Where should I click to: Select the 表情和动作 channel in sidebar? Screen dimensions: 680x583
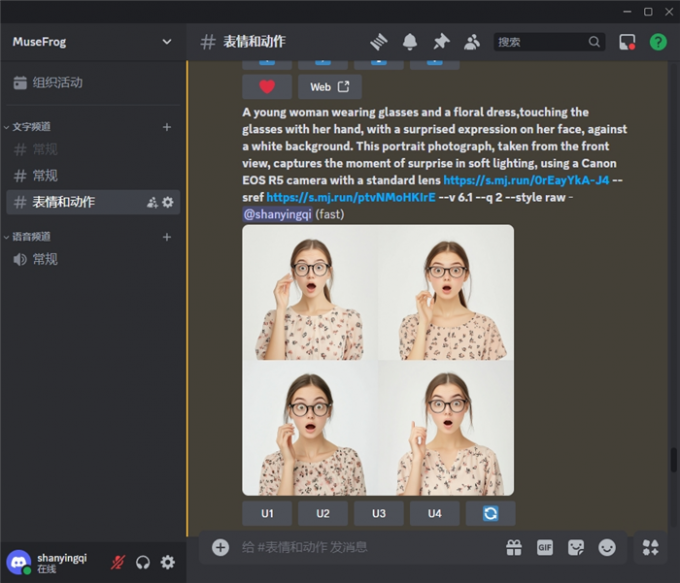click(x=93, y=202)
